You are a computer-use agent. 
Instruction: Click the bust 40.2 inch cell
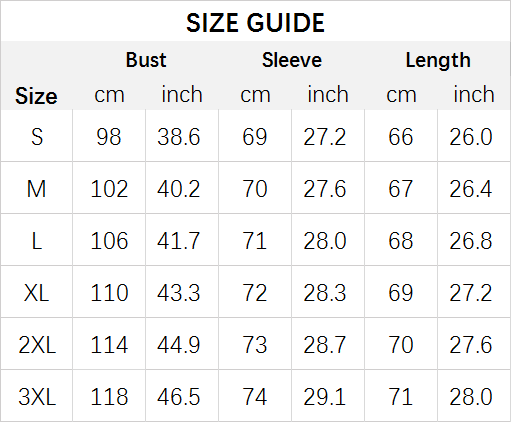pyautogui.click(x=182, y=189)
